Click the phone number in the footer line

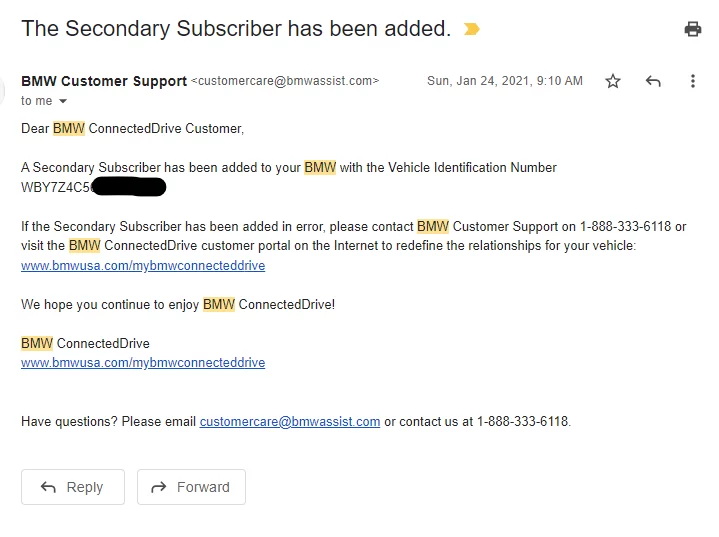point(523,421)
